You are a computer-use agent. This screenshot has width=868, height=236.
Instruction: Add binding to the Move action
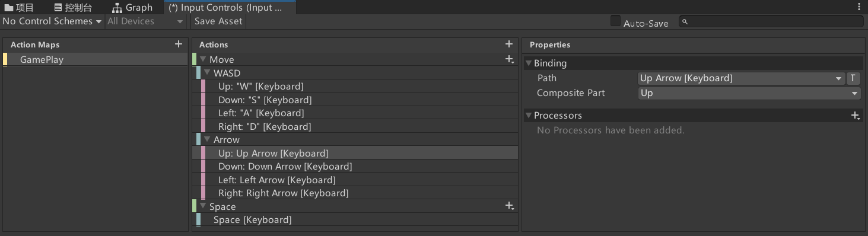pyautogui.click(x=509, y=59)
